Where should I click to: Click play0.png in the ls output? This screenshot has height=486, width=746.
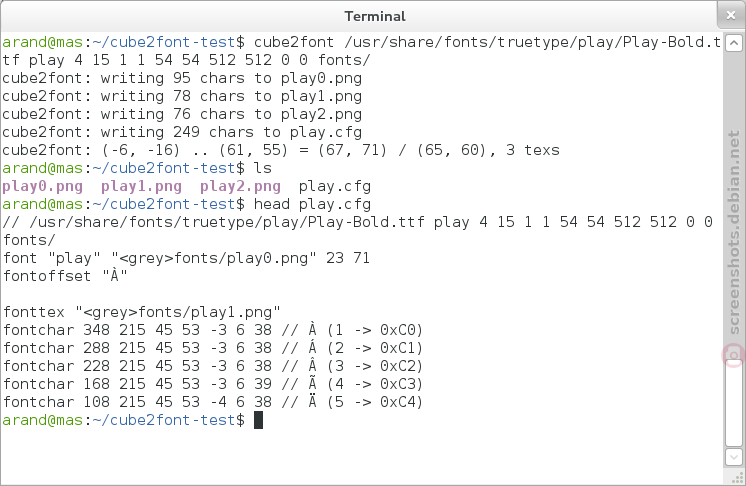(42, 186)
